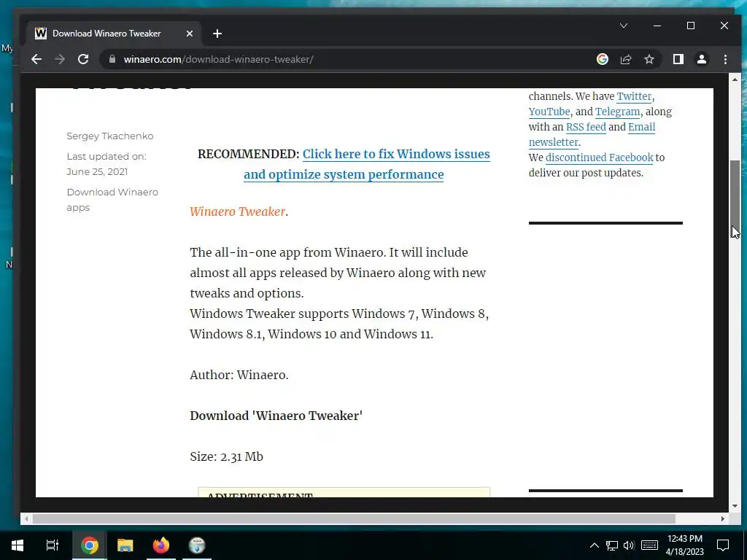This screenshot has width=747, height=560.
Task: Click the address bar URL
Action: [218, 59]
